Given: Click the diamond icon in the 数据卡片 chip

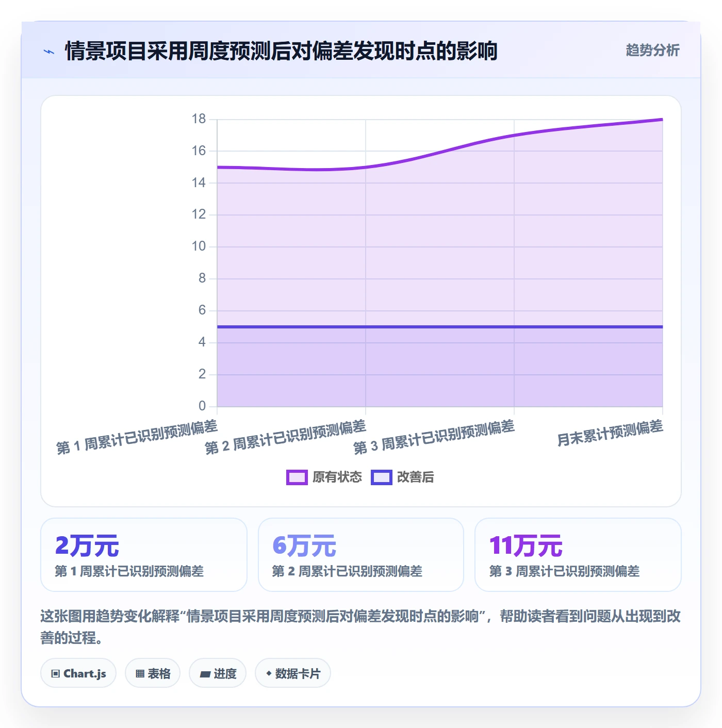Looking at the screenshot, I should pos(269,673).
